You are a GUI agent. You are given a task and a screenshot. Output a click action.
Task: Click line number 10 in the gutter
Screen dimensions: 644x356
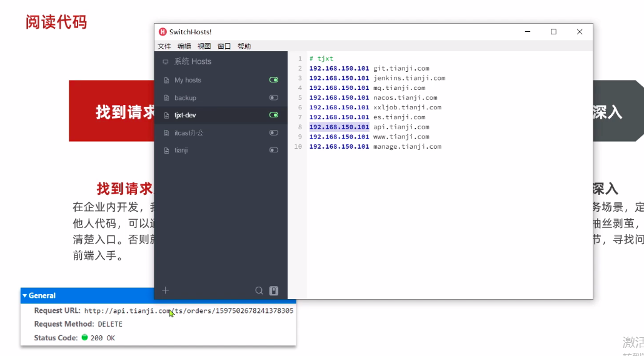point(298,147)
